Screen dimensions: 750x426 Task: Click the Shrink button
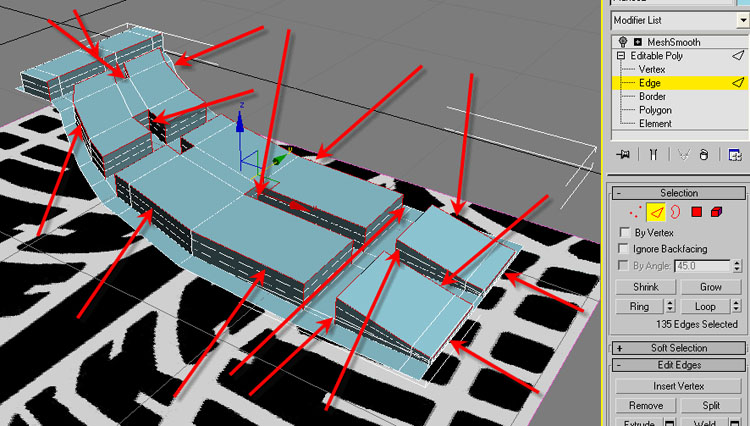[645, 287]
